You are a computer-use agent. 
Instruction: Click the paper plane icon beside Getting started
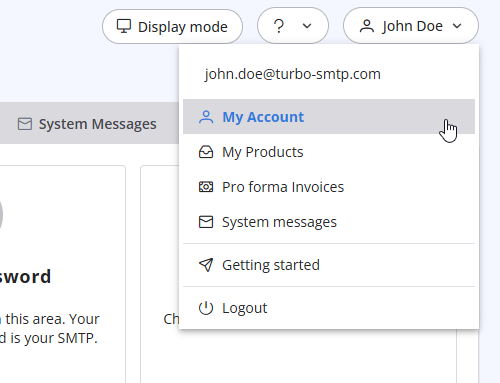[x=206, y=265]
